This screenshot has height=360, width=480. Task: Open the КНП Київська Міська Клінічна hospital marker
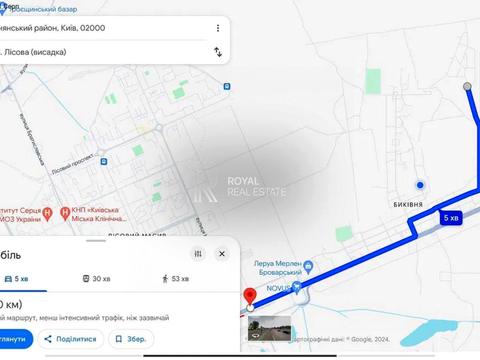[65, 214]
